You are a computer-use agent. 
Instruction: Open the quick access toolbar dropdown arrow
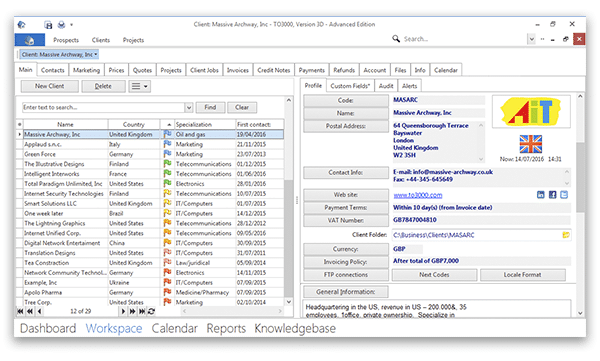(x=72, y=25)
